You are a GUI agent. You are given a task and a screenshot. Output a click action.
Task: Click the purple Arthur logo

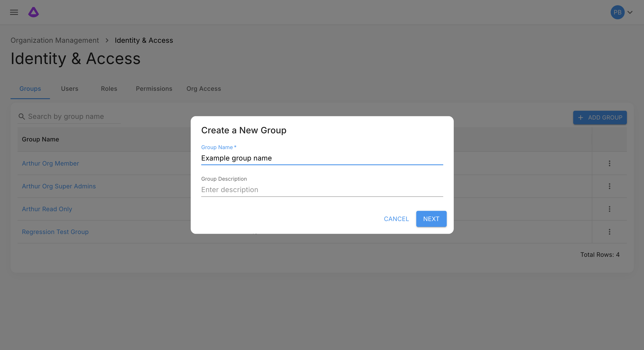(34, 12)
